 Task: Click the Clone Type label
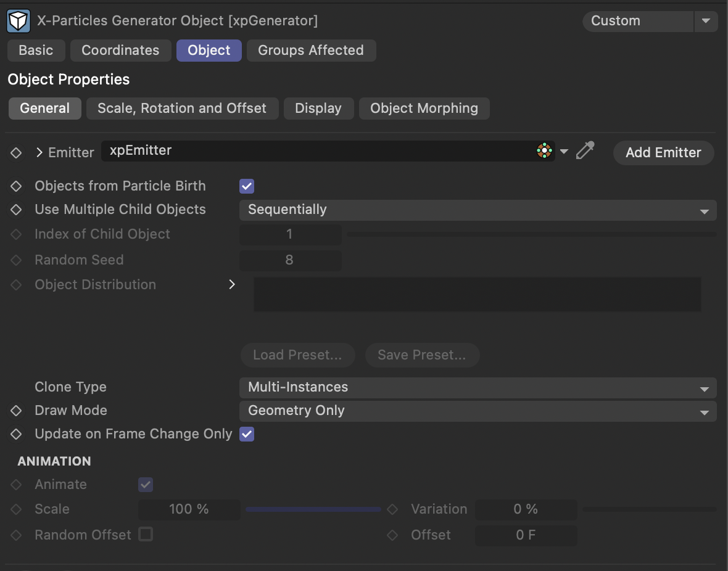coord(70,387)
